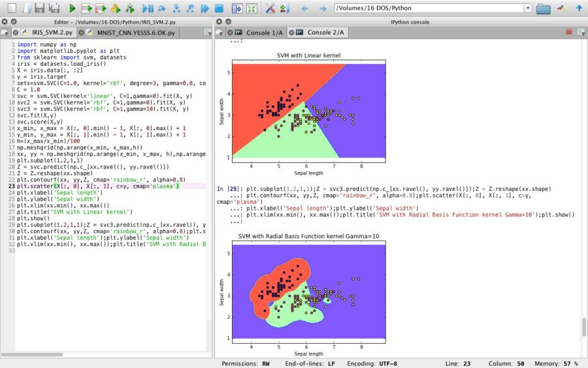Go back with the left arrow
The height and width of the screenshot is (368, 588).
(x=304, y=8)
